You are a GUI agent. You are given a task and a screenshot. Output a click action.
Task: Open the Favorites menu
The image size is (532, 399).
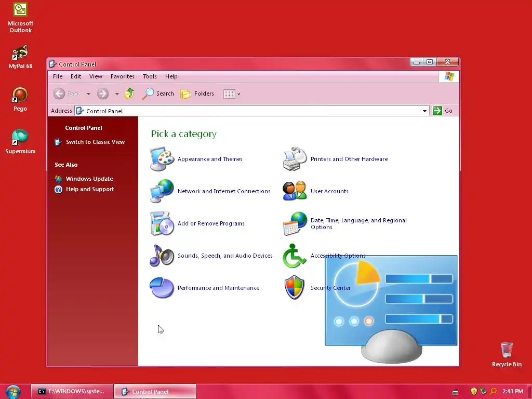coord(123,76)
